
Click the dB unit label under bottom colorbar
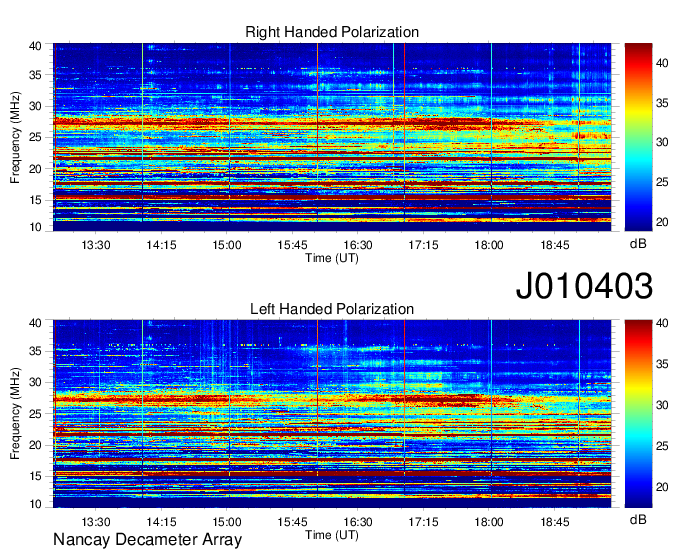click(x=638, y=520)
